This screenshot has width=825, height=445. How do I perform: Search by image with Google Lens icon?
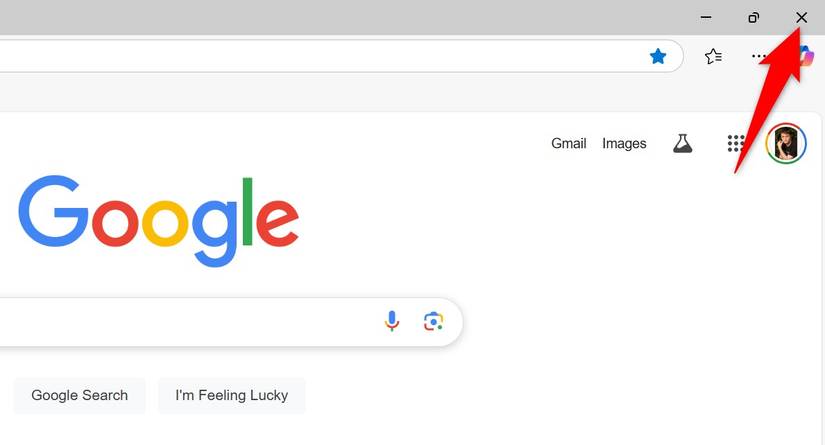(x=433, y=321)
